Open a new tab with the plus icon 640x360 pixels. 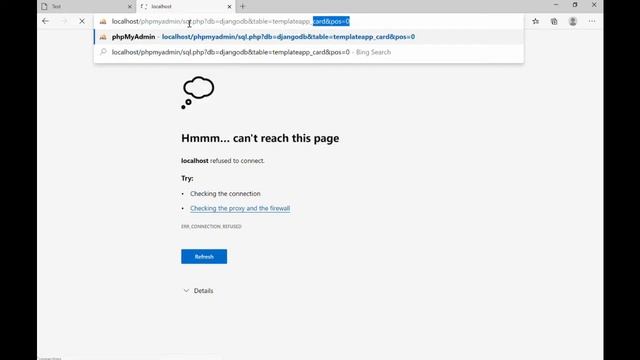pyautogui.click(x=242, y=6)
